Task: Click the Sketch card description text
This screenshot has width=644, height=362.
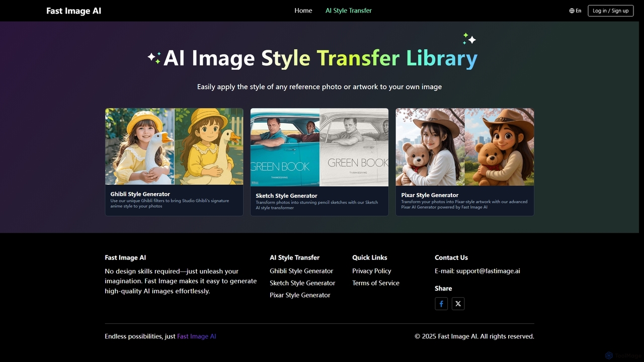Action: point(316,205)
